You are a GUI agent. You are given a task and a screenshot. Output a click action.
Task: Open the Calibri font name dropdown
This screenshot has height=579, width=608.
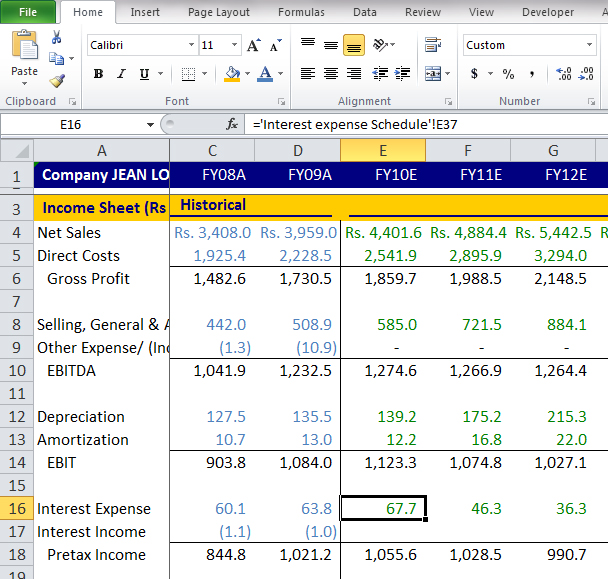(x=191, y=46)
